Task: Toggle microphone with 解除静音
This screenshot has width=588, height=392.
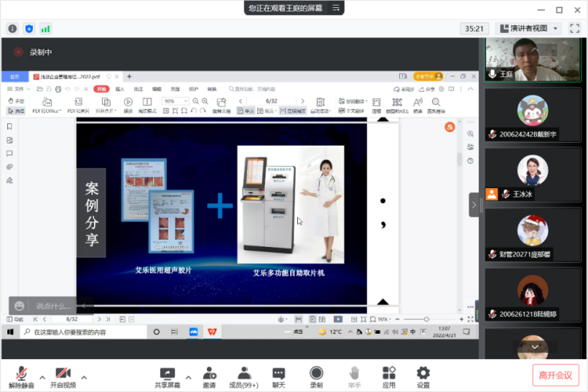Action: pos(21,377)
